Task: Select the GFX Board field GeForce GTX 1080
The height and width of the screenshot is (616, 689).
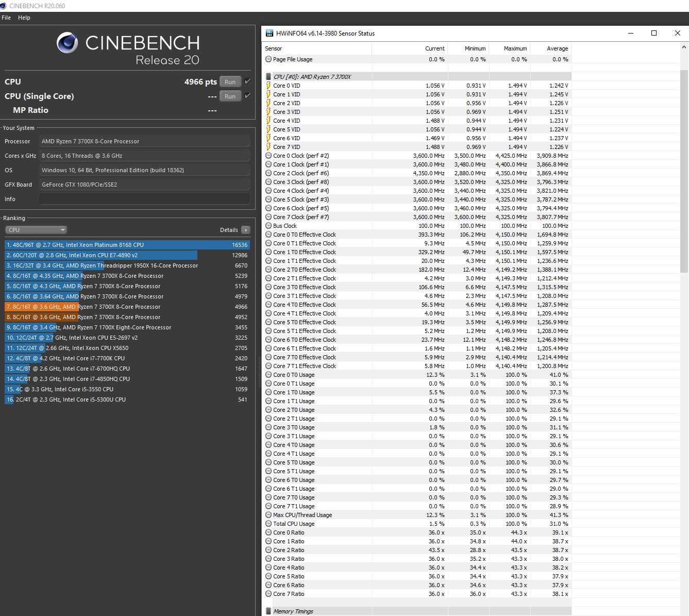Action: (x=144, y=185)
